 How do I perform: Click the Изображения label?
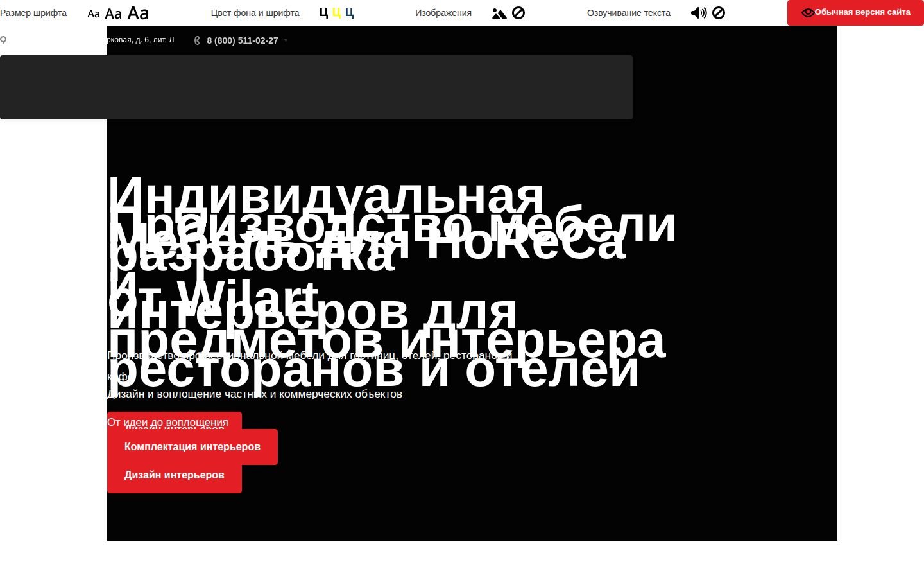click(x=443, y=13)
